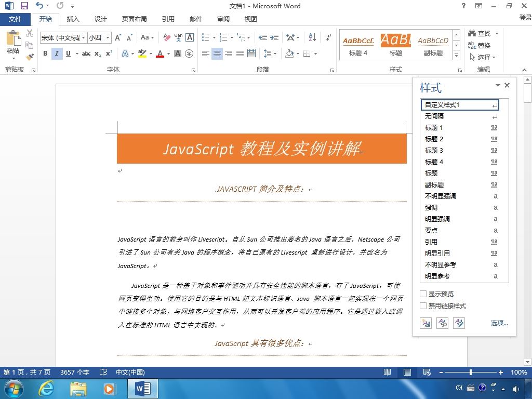Apply the 标题 4 style from gallery
The width and height of the screenshot is (532, 399).
coord(358,45)
